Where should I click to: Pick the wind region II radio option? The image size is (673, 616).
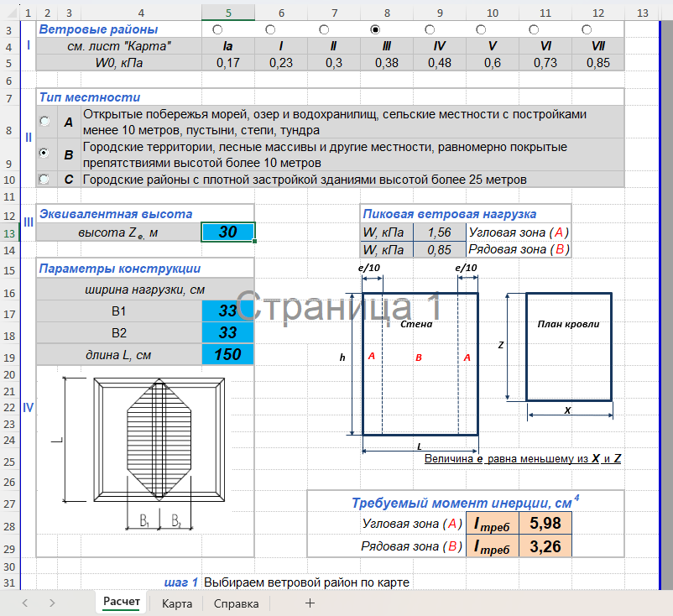[x=324, y=29]
